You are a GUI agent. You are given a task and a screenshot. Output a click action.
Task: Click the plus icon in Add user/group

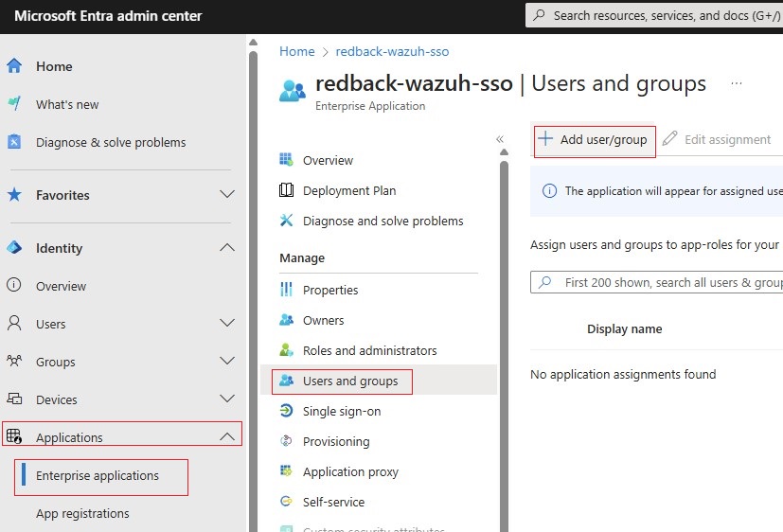coord(545,139)
